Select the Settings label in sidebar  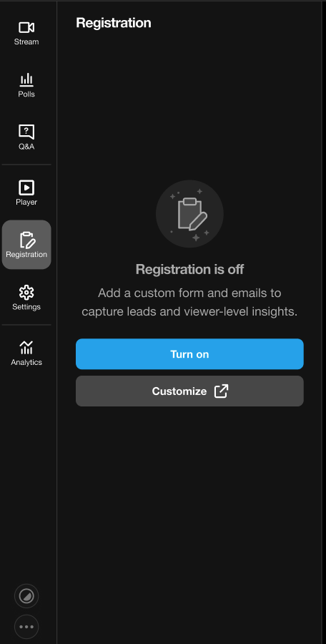click(x=26, y=307)
